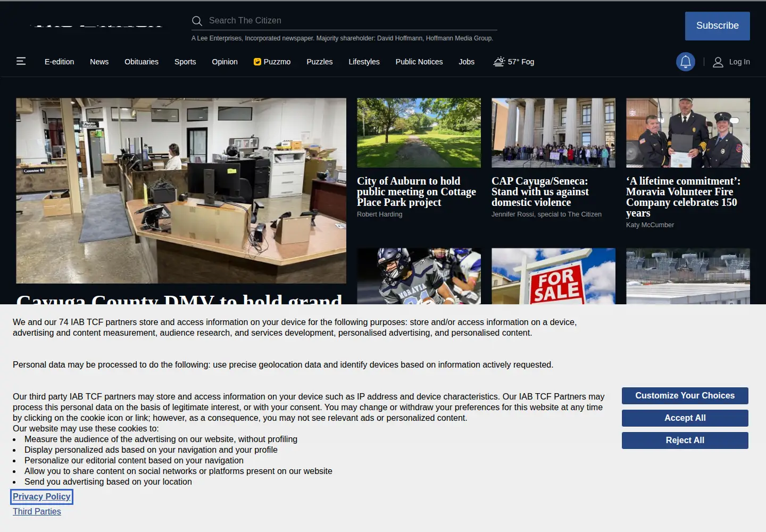Open the E-edition menu item
The image size is (766, 532).
[x=60, y=62]
